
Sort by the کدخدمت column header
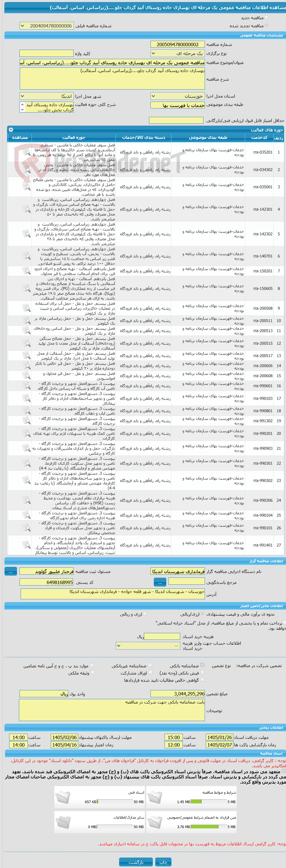(259, 137)
